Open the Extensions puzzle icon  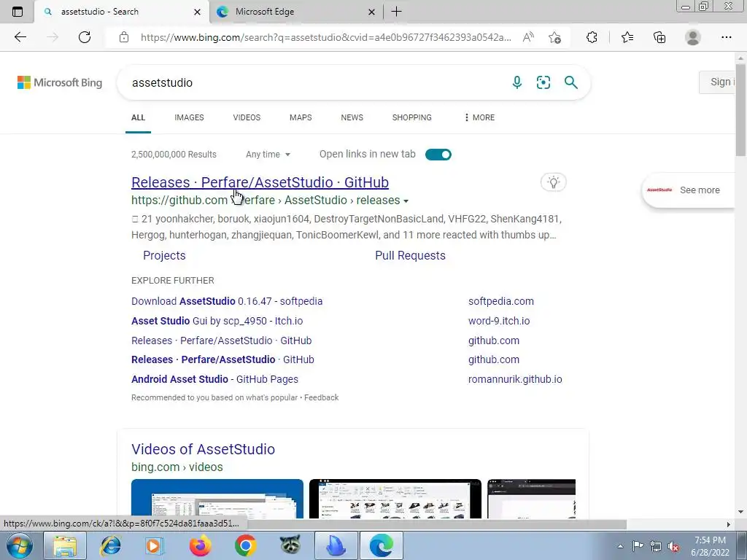[592, 37]
